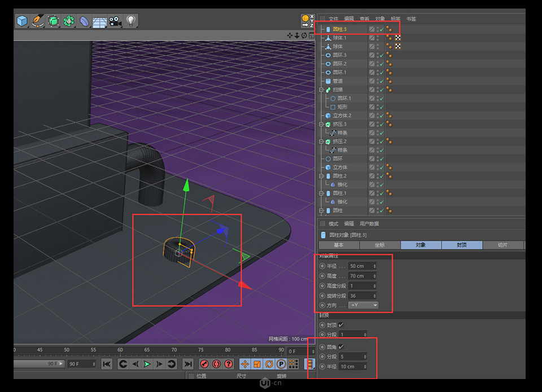Image resolution: width=542 pixels, height=392 pixels.
Task: Switch to the 切片 attribute tab
Action: [x=502, y=245]
